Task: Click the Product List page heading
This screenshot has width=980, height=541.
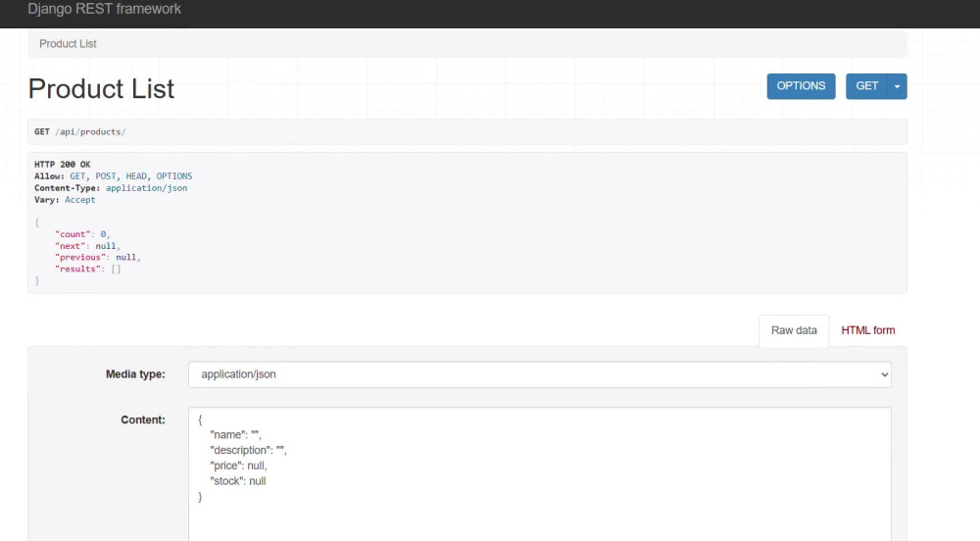Action: [x=101, y=89]
